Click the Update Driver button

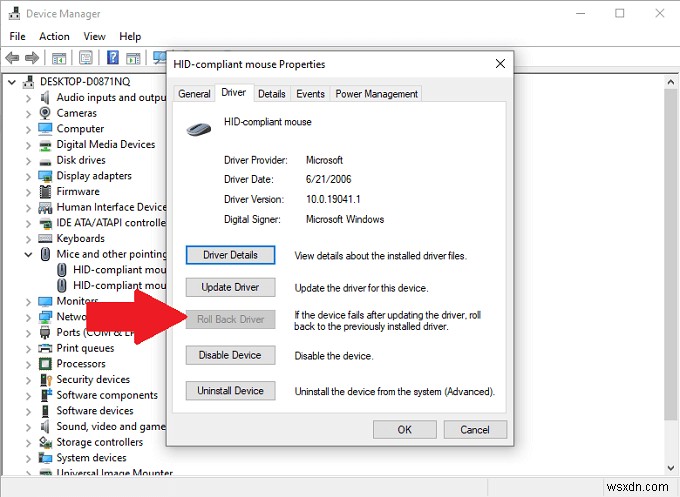click(230, 287)
